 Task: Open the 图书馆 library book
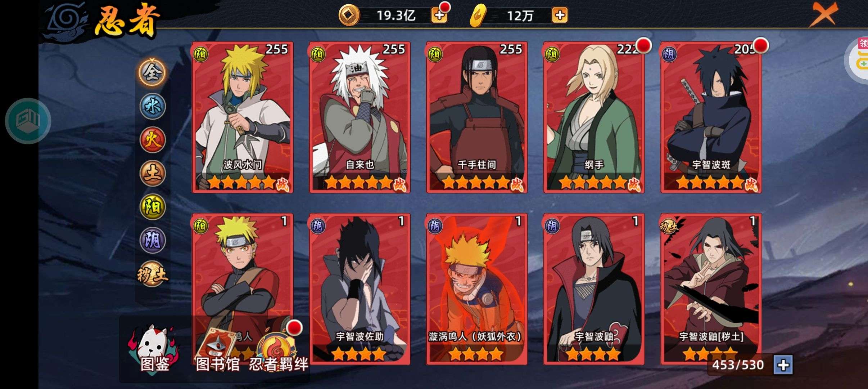pos(217,349)
